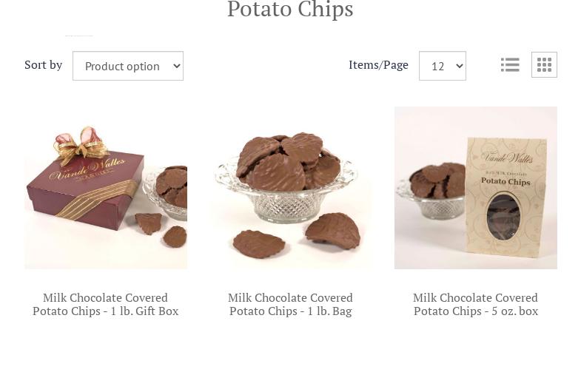Viewport: 581px width, 392px height.
Task: Click the Items/Page label
Action: 378,65
